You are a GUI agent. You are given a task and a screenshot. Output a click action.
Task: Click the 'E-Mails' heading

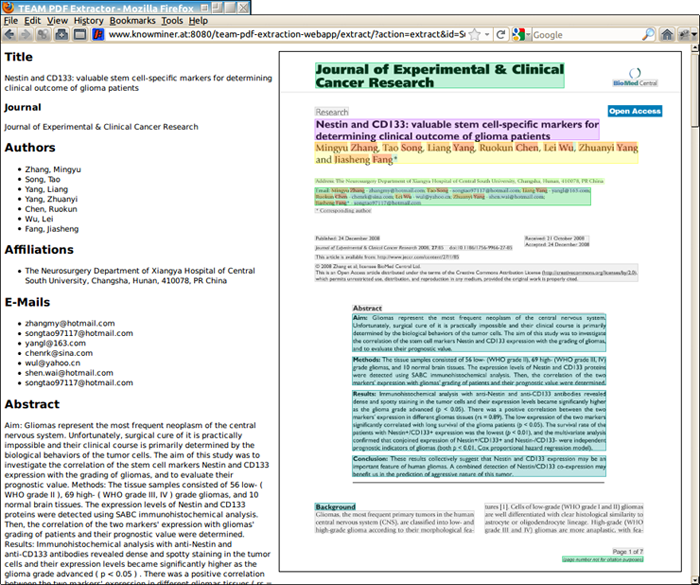pos(27,302)
